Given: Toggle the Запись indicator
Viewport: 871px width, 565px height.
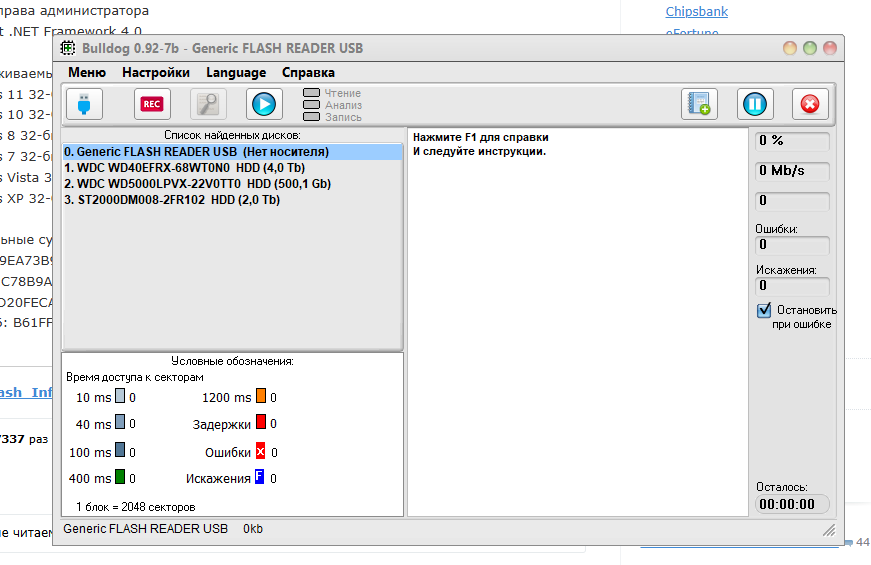Looking at the screenshot, I should click(311, 117).
